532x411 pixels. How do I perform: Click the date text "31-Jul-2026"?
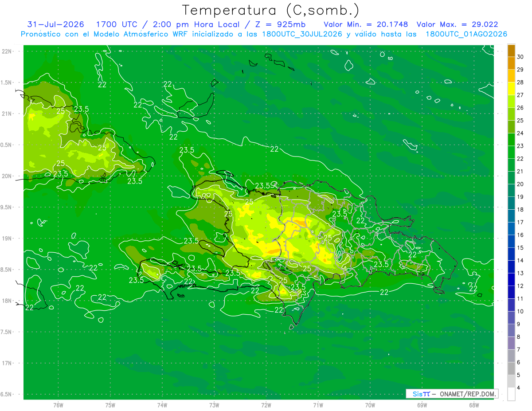(55, 24)
